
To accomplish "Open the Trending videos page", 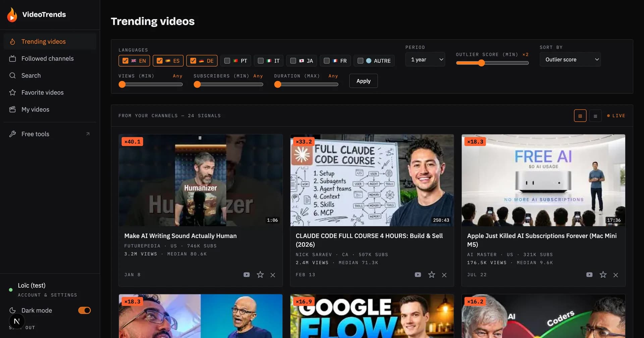I will tap(50, 42).
